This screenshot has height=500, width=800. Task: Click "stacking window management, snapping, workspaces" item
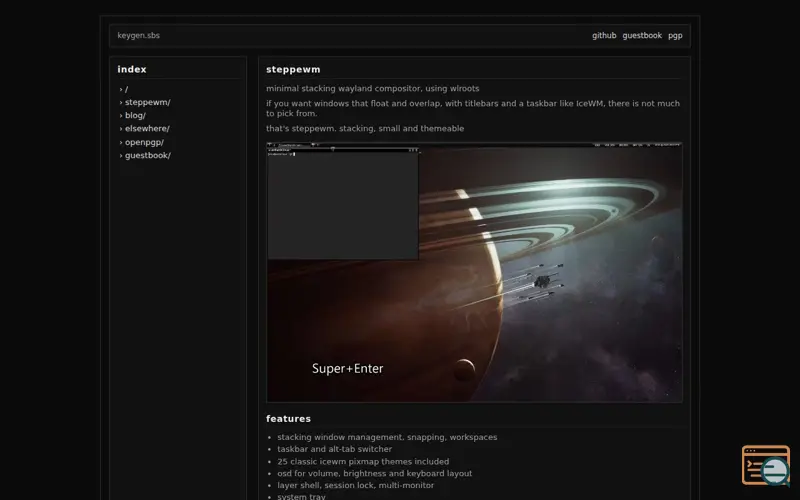point(387,437)
